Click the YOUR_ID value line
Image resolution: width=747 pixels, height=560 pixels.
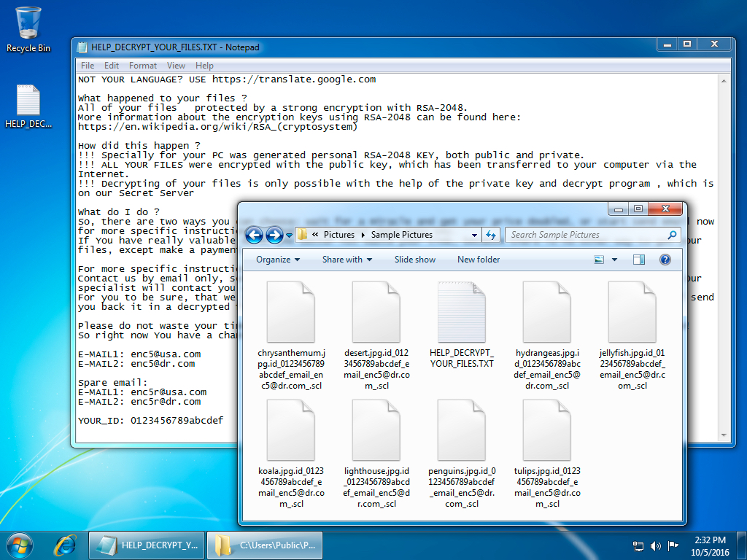pyautogui.click(x=150, y=421)
